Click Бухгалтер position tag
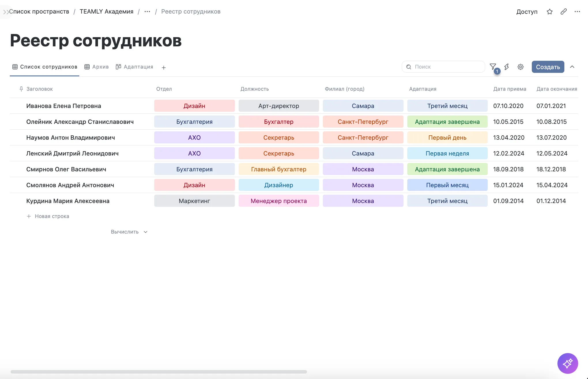The image size is (588, 379). tap(279, 122)
